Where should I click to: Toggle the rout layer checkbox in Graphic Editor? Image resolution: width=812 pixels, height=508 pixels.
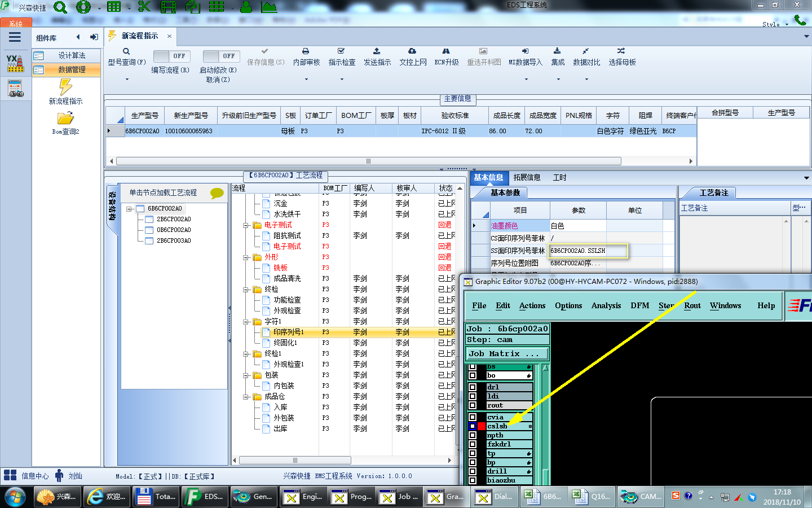[473, 405]
